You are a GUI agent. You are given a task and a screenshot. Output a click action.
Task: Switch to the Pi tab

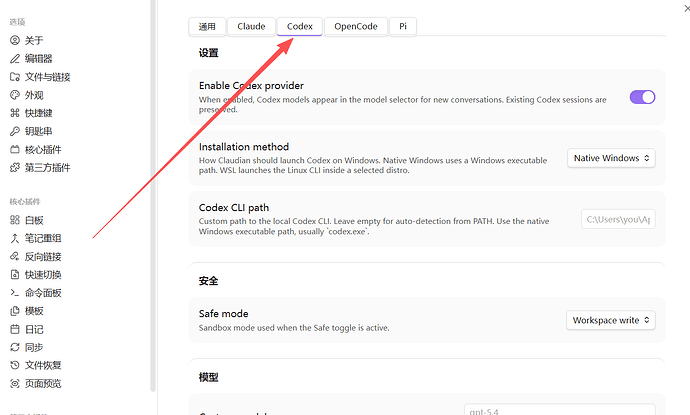(x=403, y=26)
